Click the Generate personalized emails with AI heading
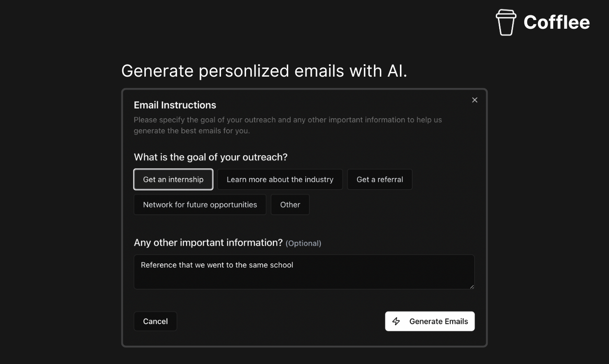The width and height of the screenshot is (609, 364). [264, 71]
